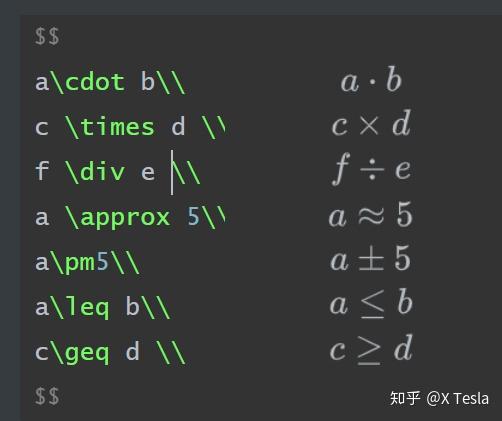Click the rendered a · b formula
Screen dimensions: 502x421
(371, 80)
